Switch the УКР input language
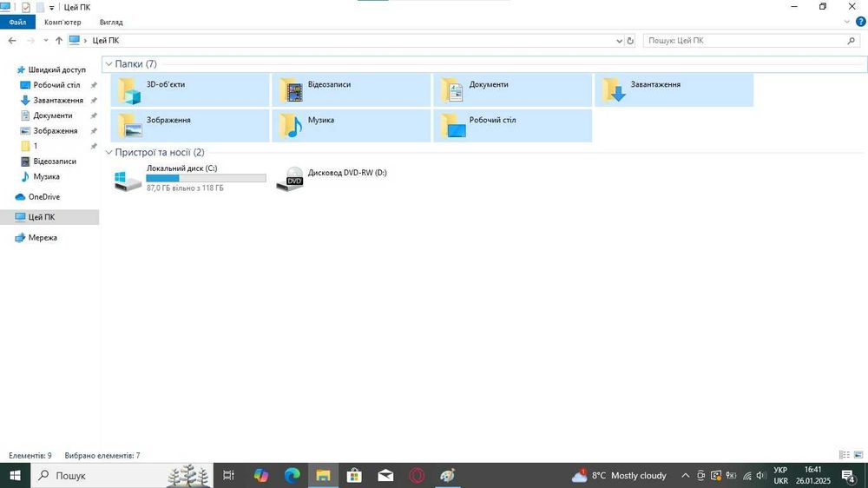Screen dimensions: 868x488 (780, 475)
